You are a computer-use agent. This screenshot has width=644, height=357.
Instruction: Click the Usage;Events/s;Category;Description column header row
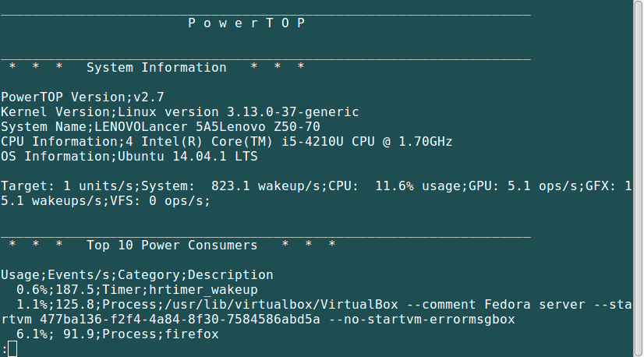tap(136, 275)
